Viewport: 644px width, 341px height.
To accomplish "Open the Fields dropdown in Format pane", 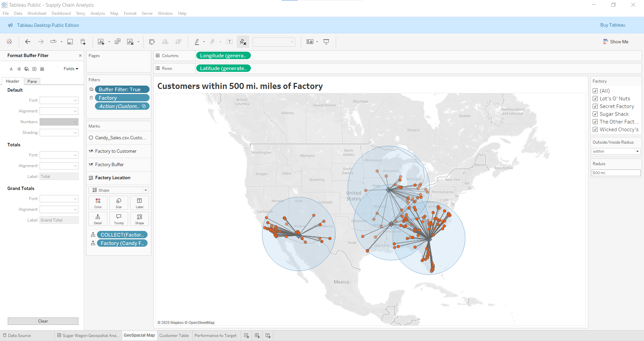I will (x=71, y=69).
